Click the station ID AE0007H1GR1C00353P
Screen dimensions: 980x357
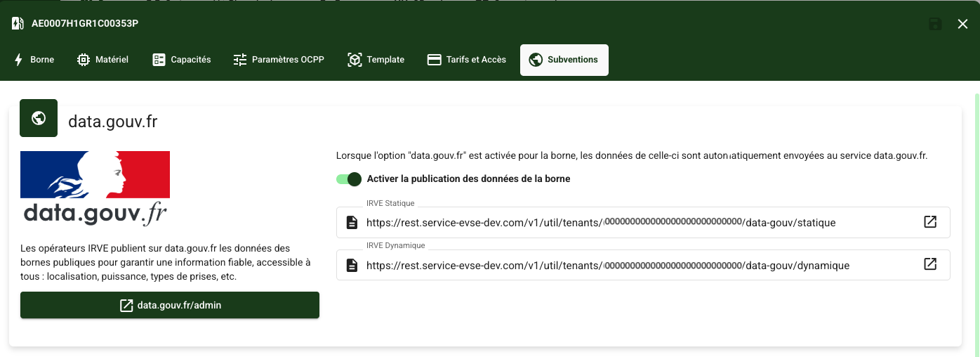point(85,24)
